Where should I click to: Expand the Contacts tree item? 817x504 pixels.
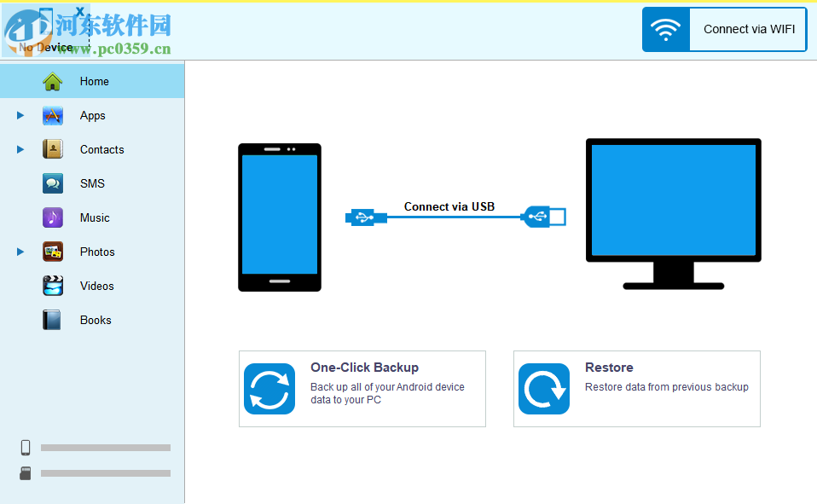click(20, 149)
